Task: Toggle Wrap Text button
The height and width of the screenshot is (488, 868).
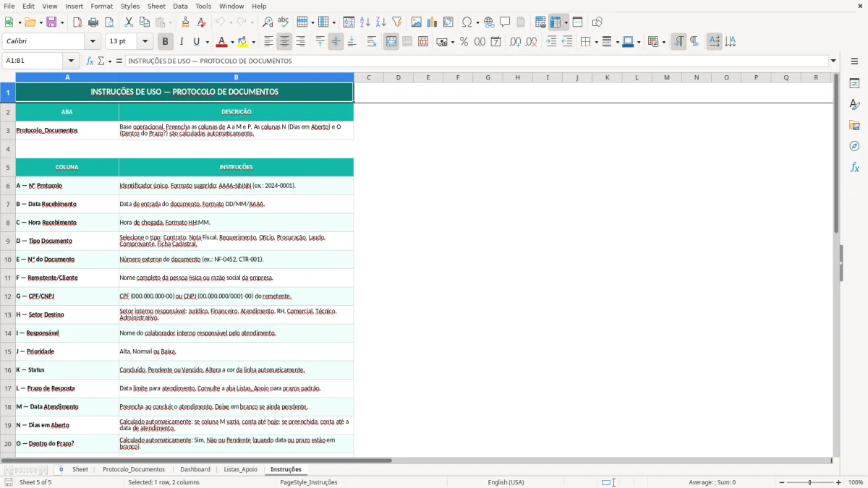Action: [x=372, y=42]
